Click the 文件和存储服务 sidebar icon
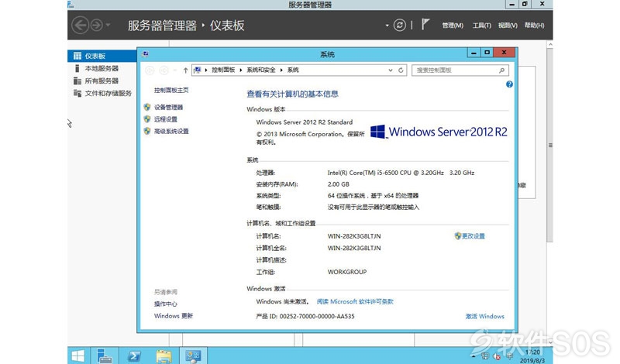This screenshot has height=364, width=620. (77, 93)
